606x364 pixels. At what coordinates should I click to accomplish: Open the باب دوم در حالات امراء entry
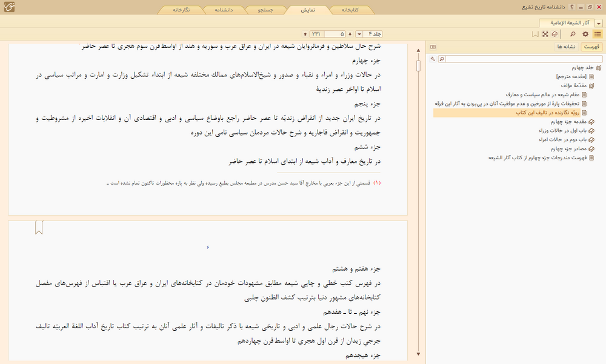click(x=563, y=140)
